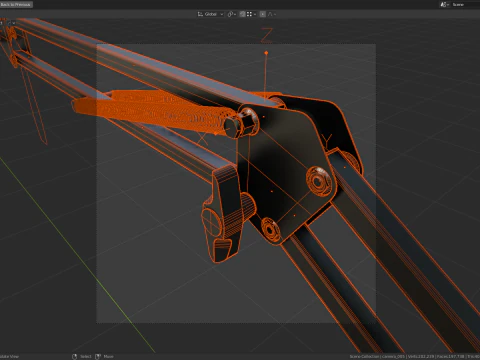The image size is (480, 360).
Task: Open the pivot point dropdown
Action: (x=232, y=14)
